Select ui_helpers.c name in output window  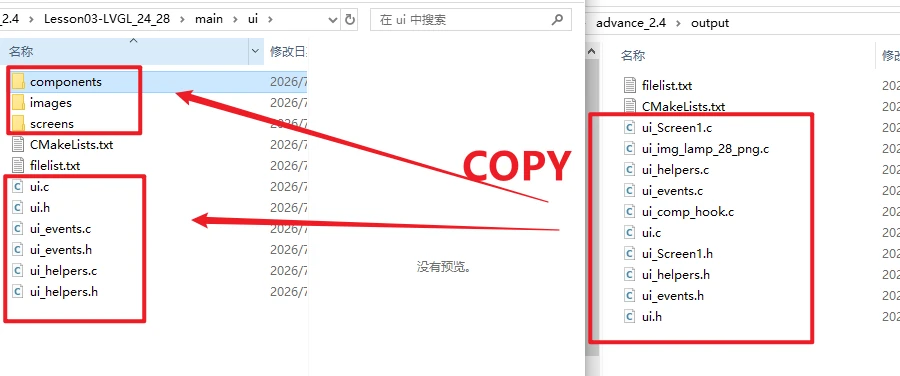[676, 169]
